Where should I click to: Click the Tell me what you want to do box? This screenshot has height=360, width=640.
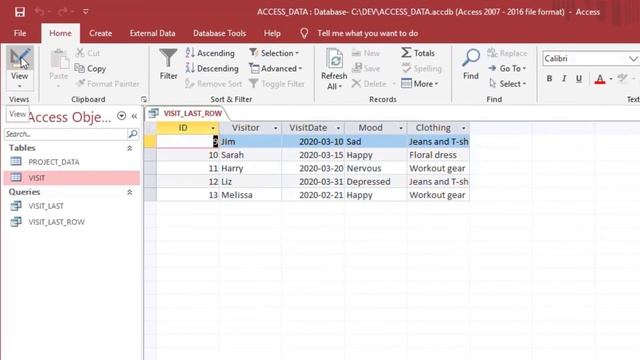click(367, 33)
